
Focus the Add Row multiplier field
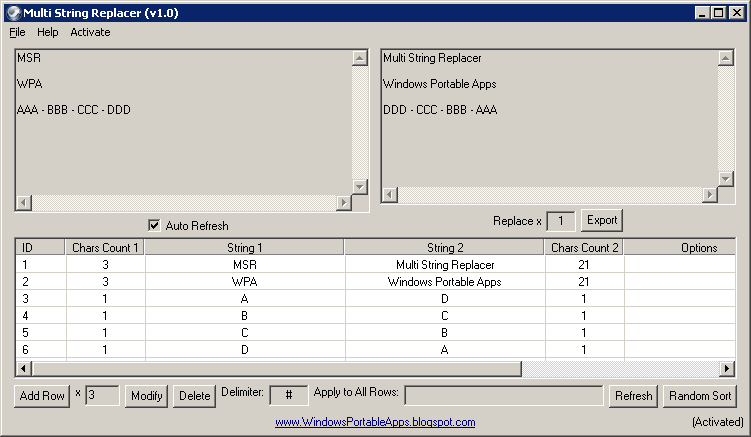tap(102, 395)
